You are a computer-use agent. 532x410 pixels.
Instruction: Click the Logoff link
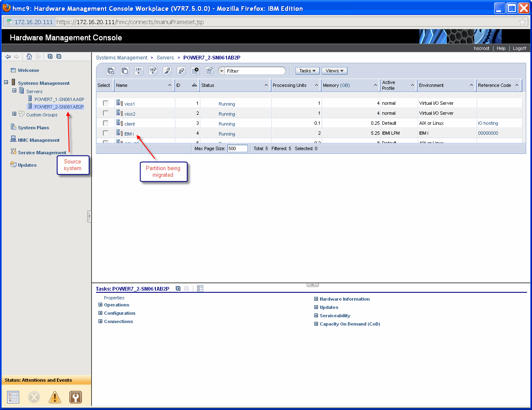point(519,48)
